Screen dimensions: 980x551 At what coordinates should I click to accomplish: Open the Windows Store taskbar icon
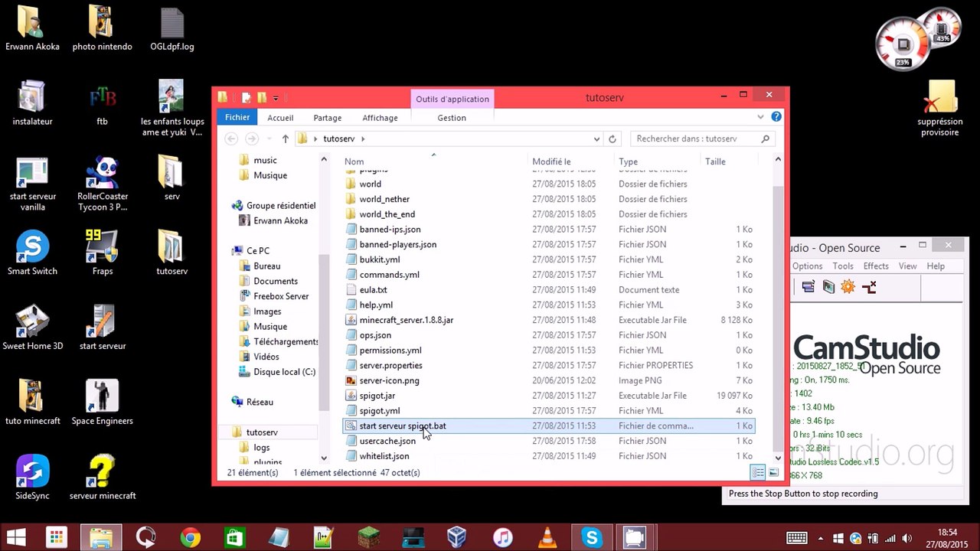click(x=234, y=538)
